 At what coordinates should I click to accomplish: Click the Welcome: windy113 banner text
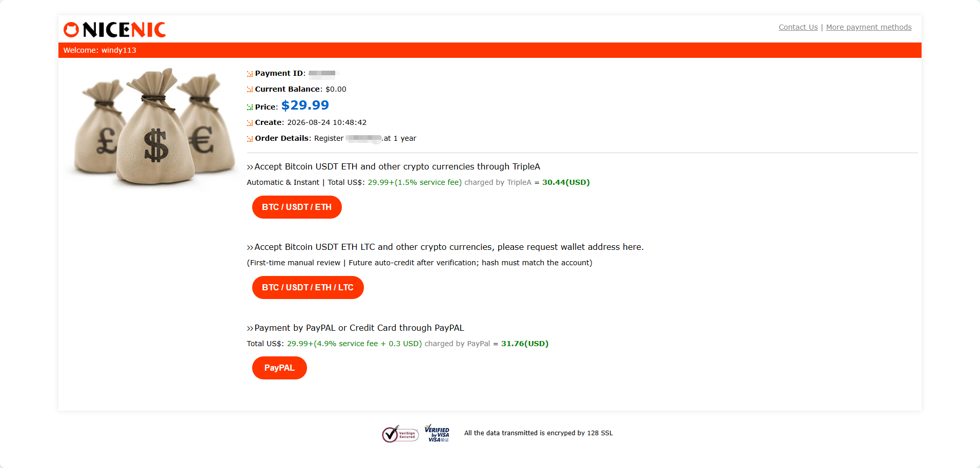tap(100, 50)
